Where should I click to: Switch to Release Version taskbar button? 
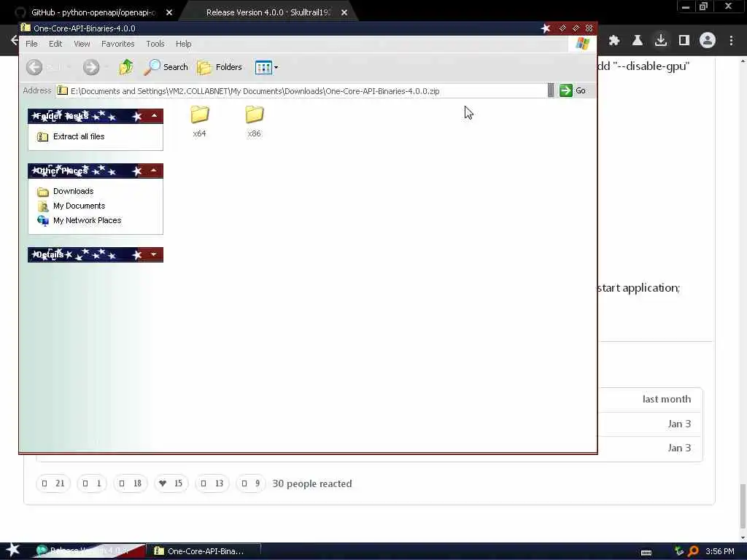[x=89, y=551]
